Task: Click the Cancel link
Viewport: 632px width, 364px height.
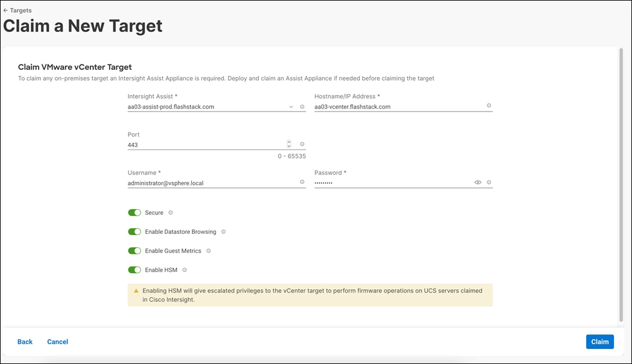Action: (x=57, y=342)
